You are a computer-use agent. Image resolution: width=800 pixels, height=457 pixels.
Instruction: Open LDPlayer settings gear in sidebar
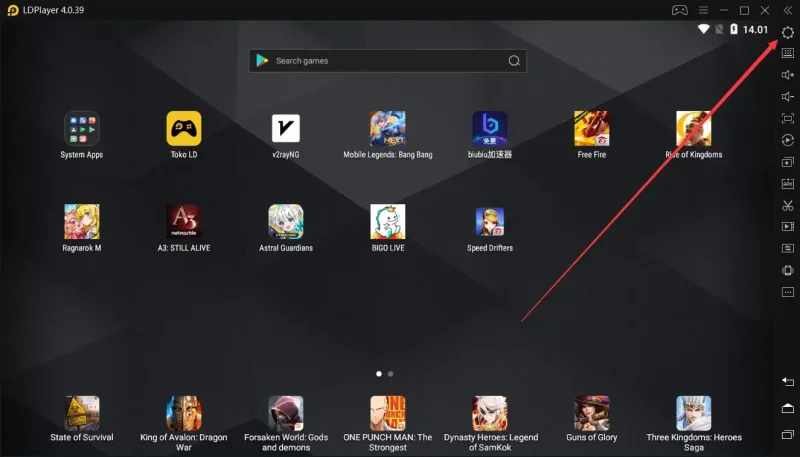point(788,33)
